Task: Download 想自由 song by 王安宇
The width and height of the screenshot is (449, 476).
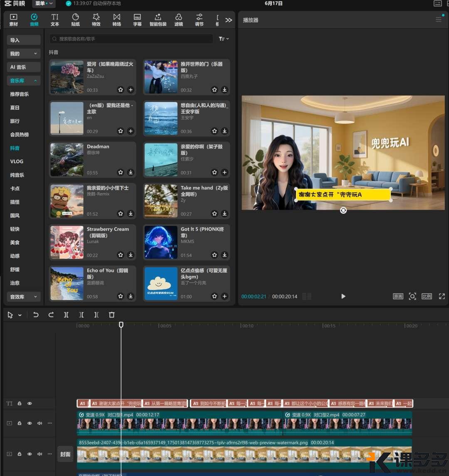Action: click(224, 131)
